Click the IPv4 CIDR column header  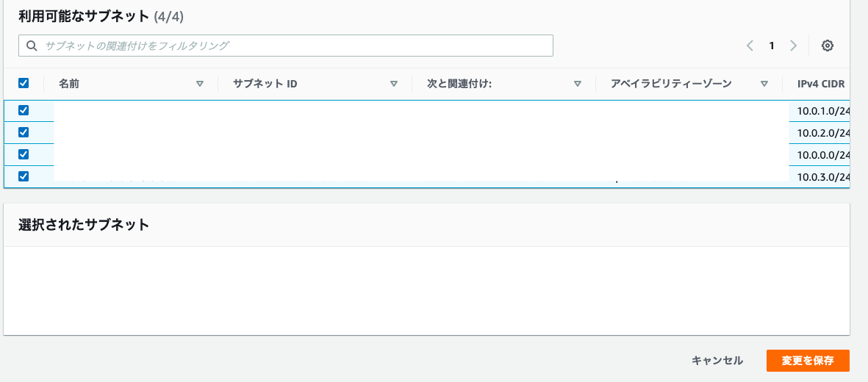click(820, 84)
